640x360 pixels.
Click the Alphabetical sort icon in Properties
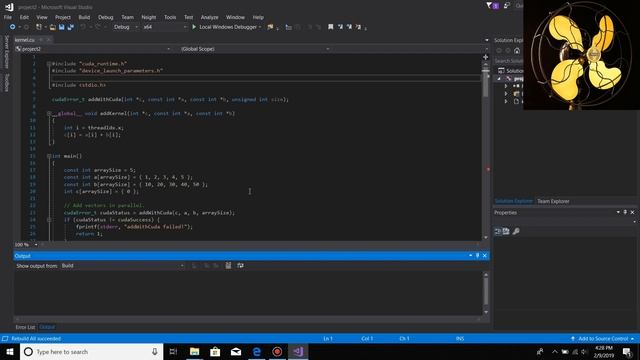506,231
